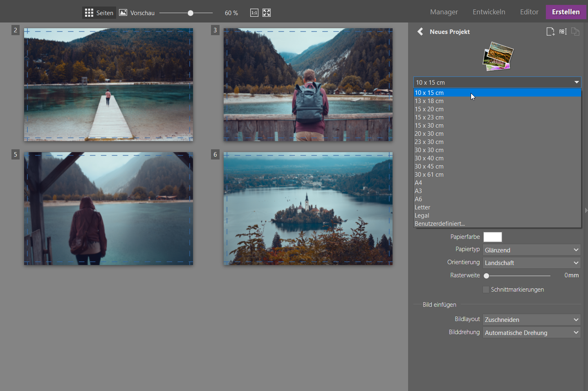
Task: Select 30 x 61 cm size
Action: pyautogui.click(x=497, y=175)
